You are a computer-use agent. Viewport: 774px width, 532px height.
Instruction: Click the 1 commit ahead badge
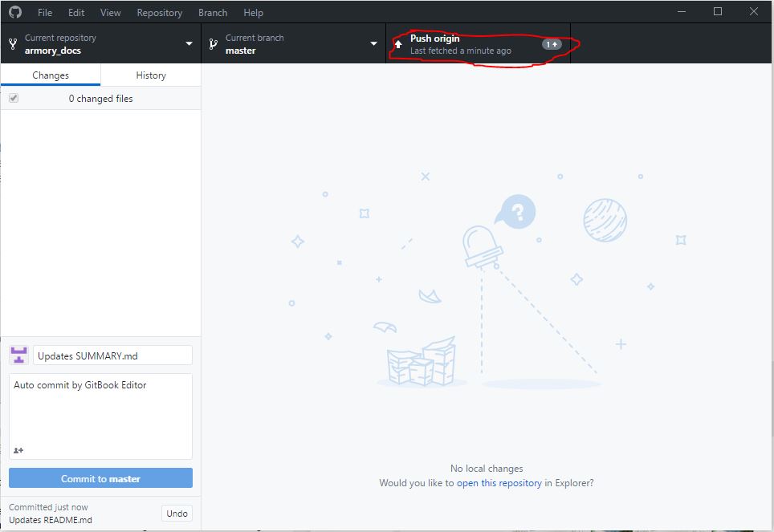pyautogui.click(x=552, y=44)
